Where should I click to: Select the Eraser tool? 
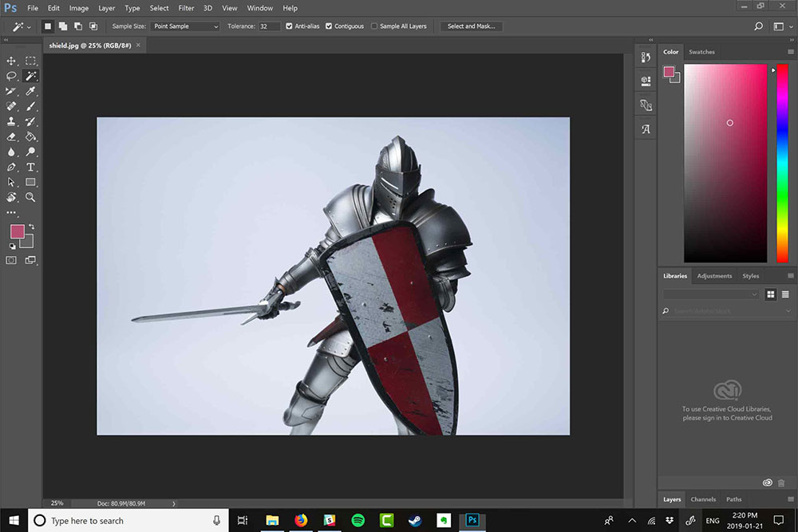pos(11,137)
